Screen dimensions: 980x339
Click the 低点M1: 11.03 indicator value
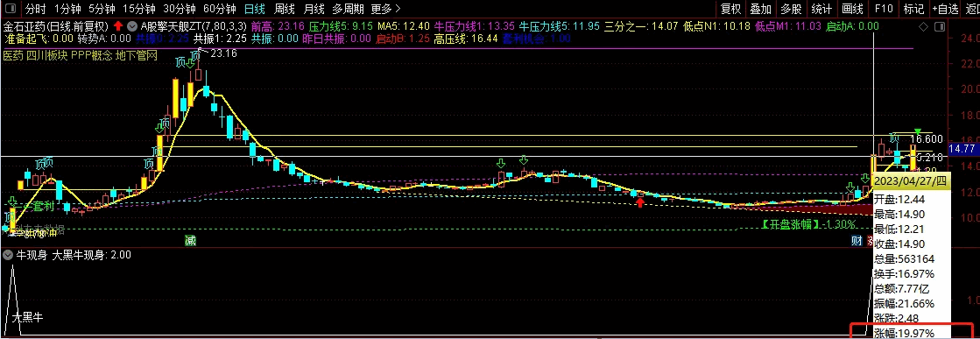[787, 27]
